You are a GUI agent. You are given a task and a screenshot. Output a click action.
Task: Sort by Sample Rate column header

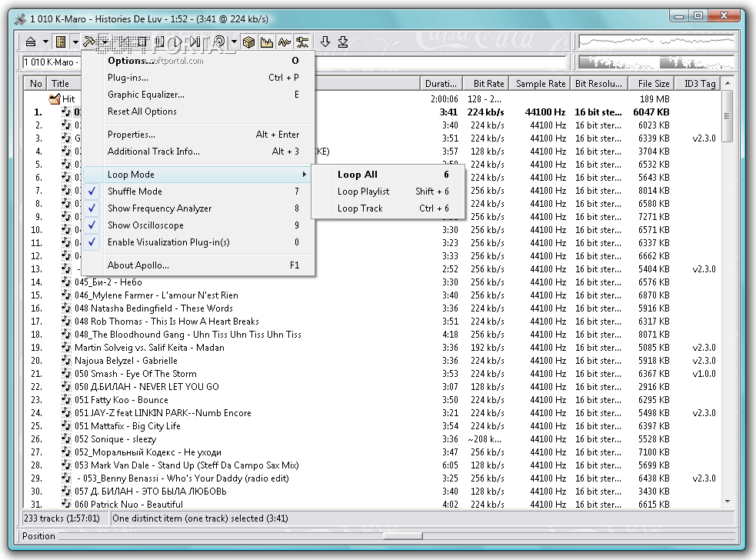tap(540, 83)
